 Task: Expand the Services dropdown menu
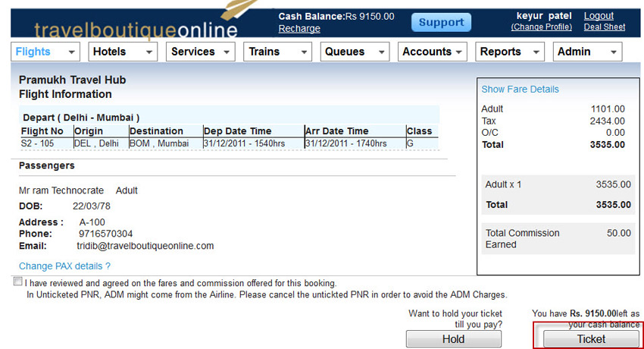tap(202, 52)
